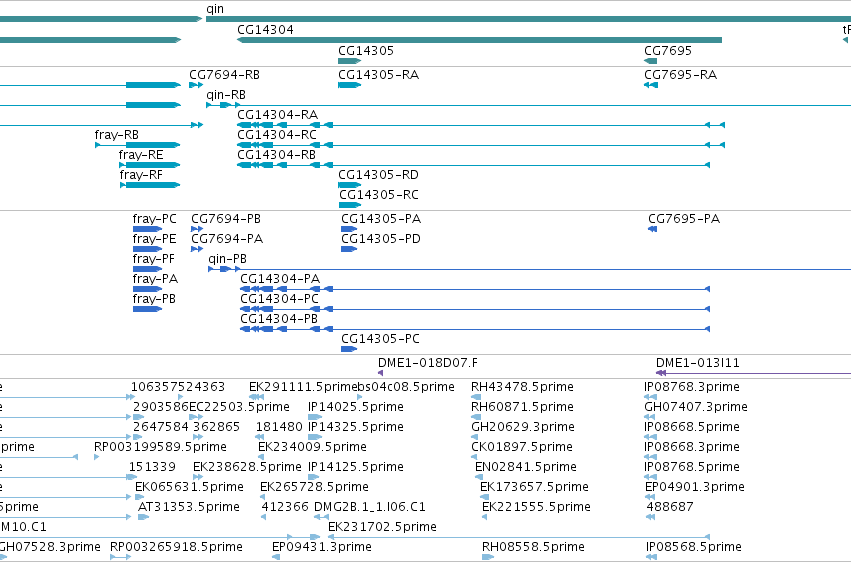Screen dimensions: 851x562
Task: Select EST IP08668.5prime
Action: [691, 427]
